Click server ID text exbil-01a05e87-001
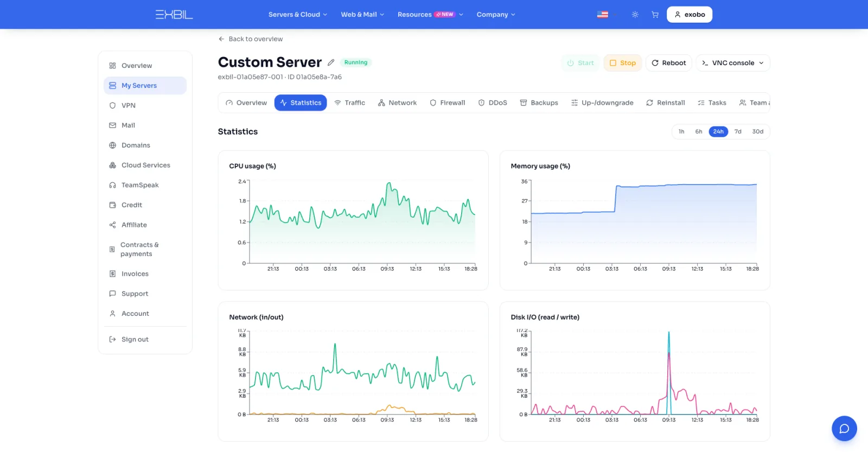The image size is (868, 452). pos(250,77)
